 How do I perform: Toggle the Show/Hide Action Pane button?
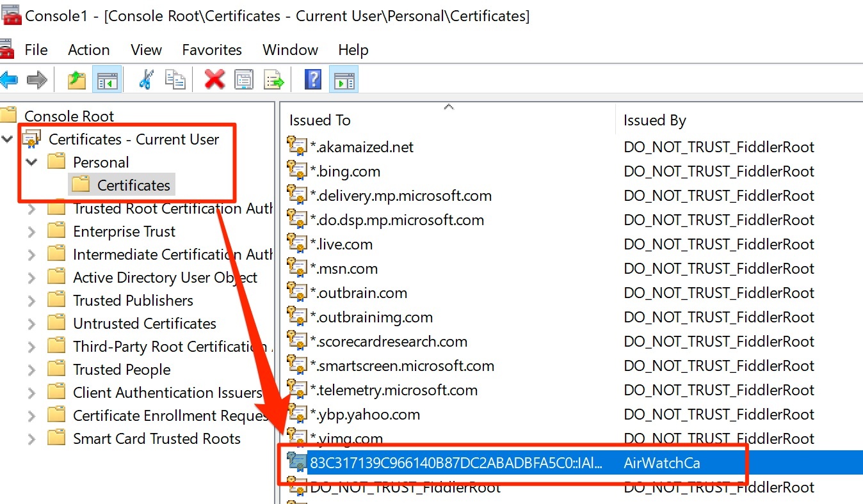(x=344, y=80)
